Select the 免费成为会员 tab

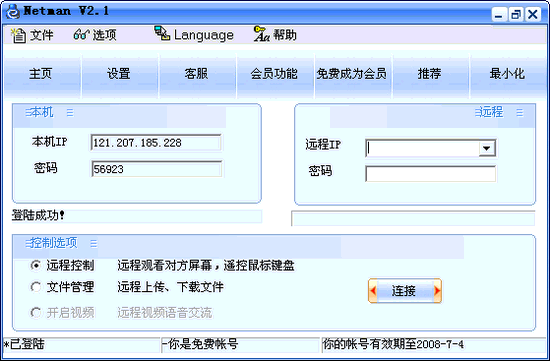[353, 74]
